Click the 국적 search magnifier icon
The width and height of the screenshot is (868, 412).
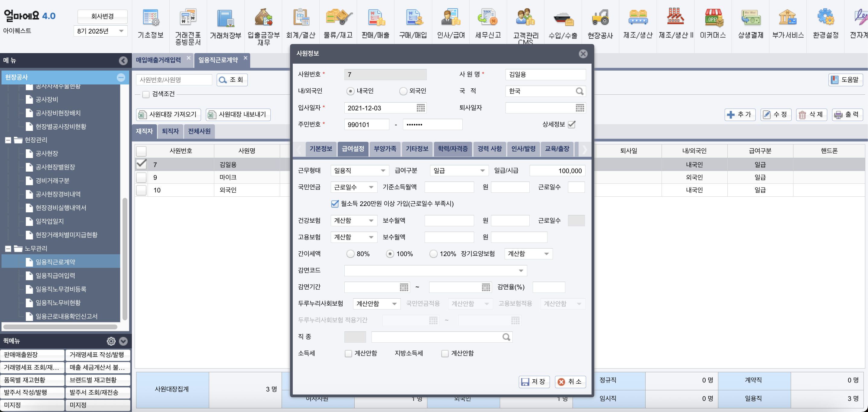click(579, 91)
